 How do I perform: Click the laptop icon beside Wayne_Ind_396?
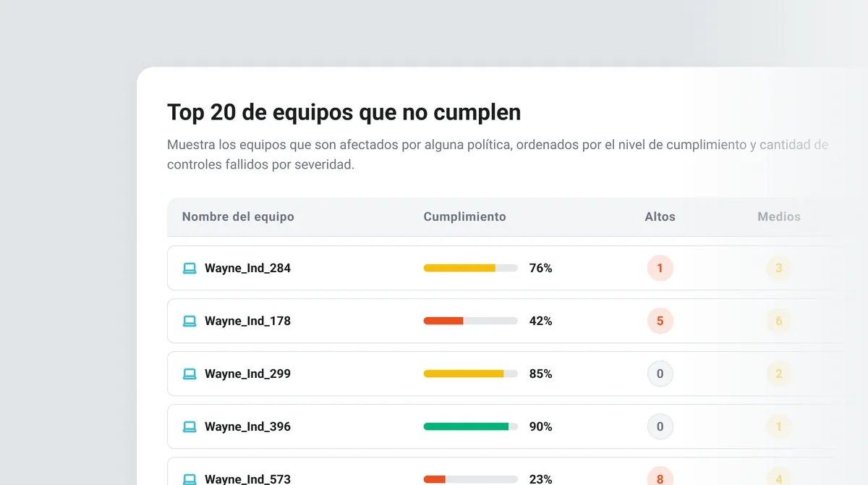(x=190, y=427)
